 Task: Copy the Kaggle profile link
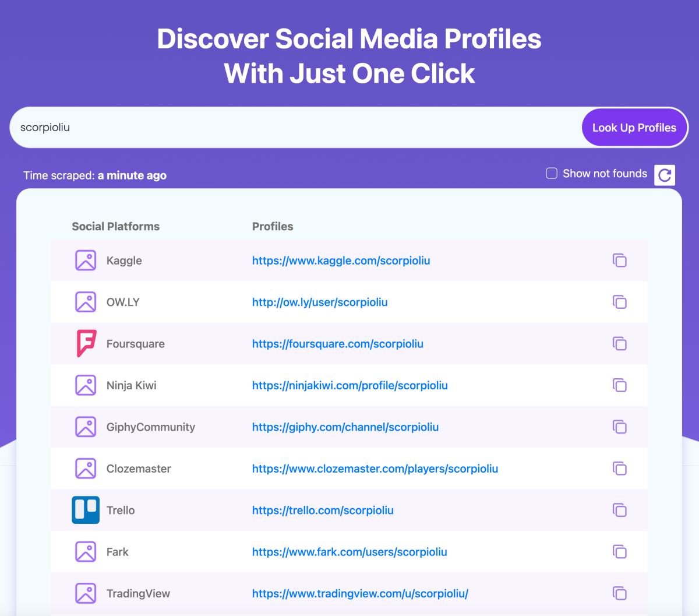coord(619,261)
